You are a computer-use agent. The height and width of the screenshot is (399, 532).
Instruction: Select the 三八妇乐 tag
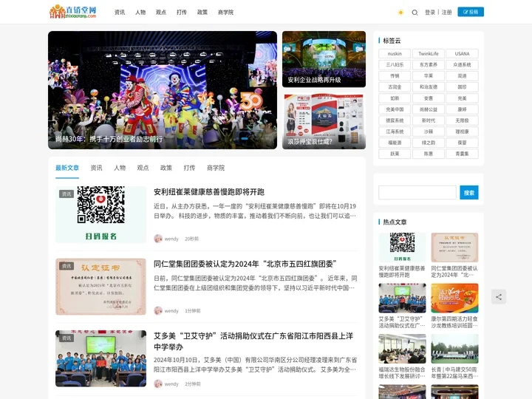coord(395,65)
